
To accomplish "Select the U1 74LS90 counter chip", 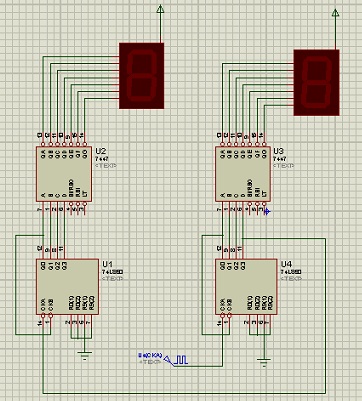I will click(67, 287).
